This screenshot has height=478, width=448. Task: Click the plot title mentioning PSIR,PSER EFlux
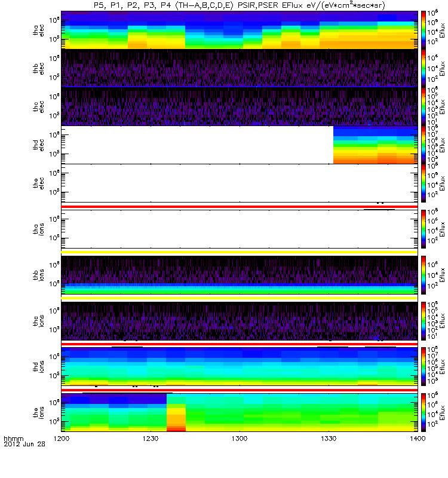coord(240,5)
